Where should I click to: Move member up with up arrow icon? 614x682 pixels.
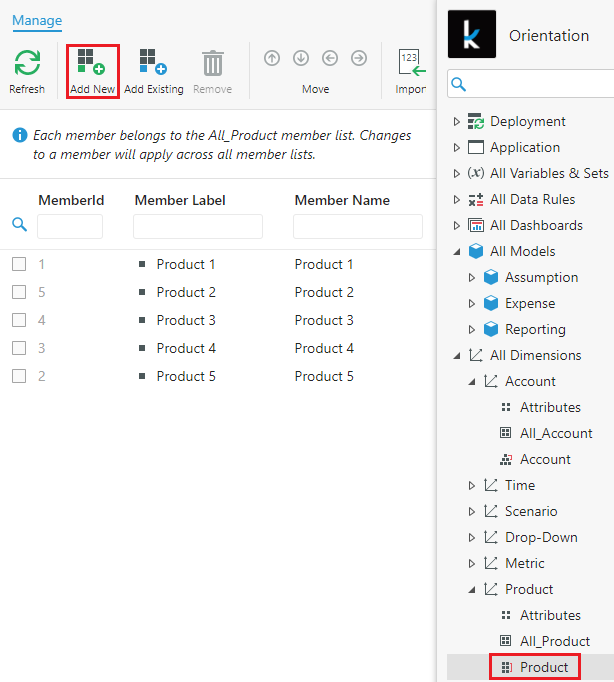[272, 58]
